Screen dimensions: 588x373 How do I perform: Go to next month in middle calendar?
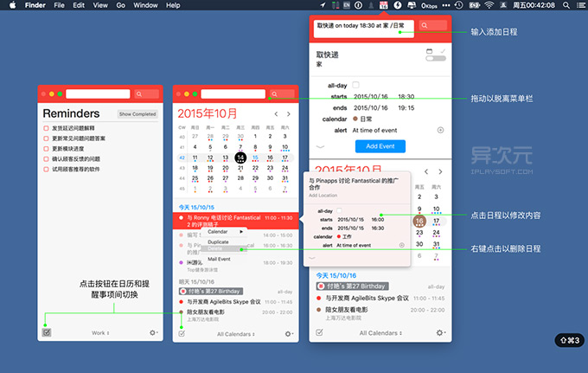coord(290,113)
